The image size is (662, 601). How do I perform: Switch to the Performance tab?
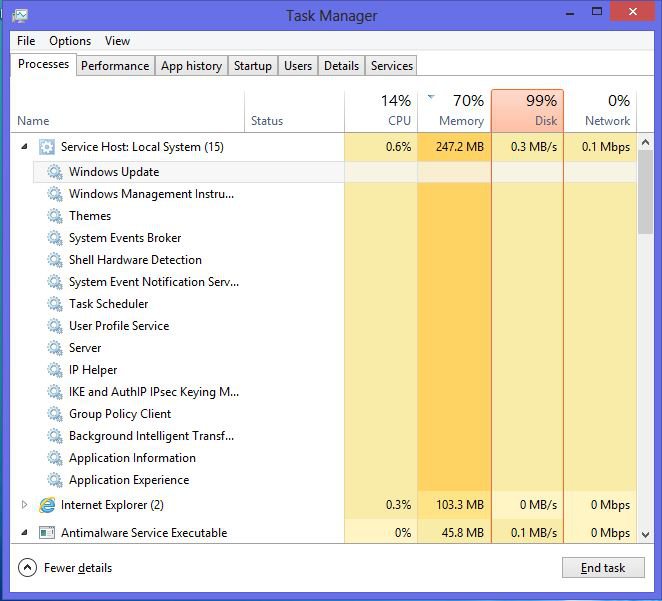[115, 66]
